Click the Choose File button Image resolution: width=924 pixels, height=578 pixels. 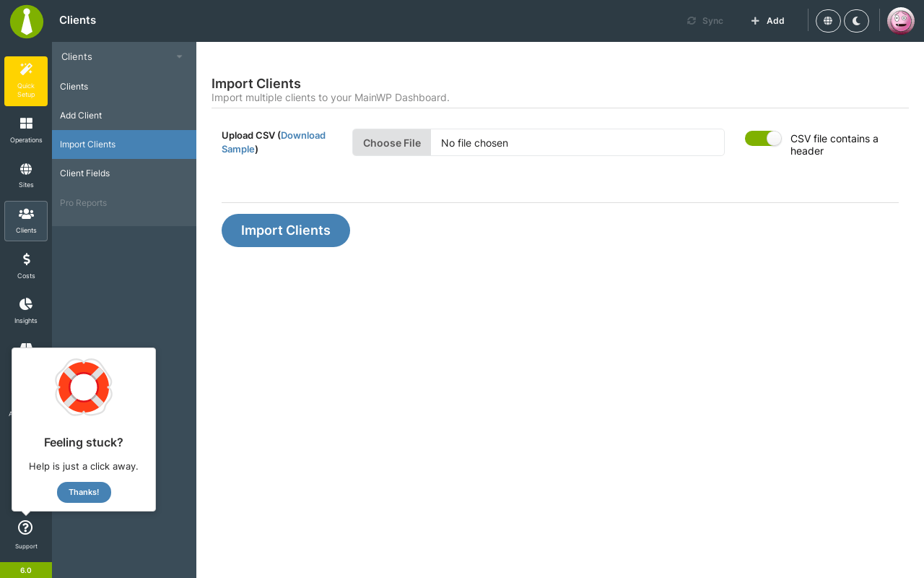(392, 142)
